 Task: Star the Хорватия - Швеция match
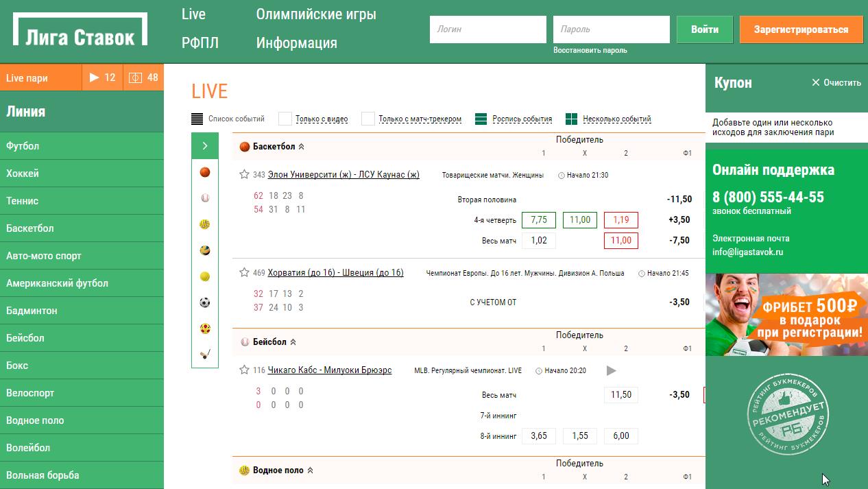[244, 272]
